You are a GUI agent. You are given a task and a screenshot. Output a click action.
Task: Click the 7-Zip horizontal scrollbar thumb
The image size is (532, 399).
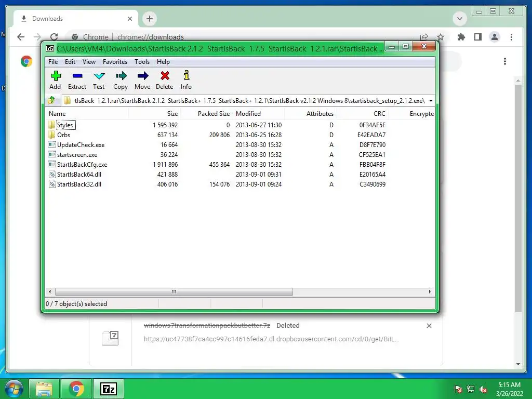click(x=174, y=291)
